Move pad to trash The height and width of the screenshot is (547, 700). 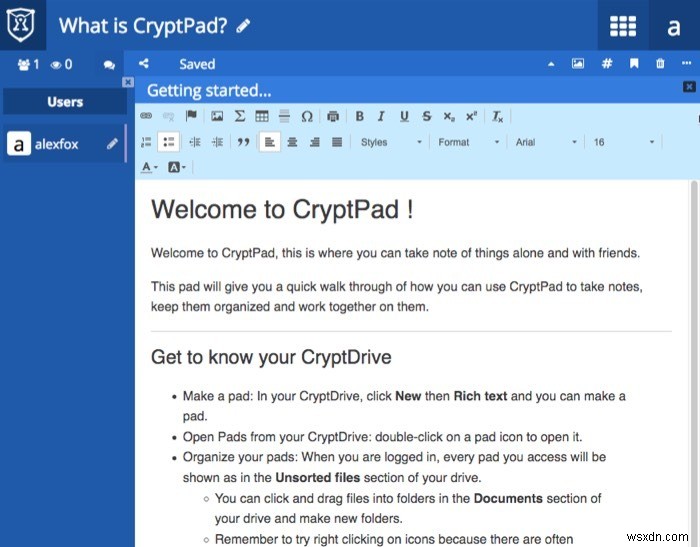pos(660,64)
